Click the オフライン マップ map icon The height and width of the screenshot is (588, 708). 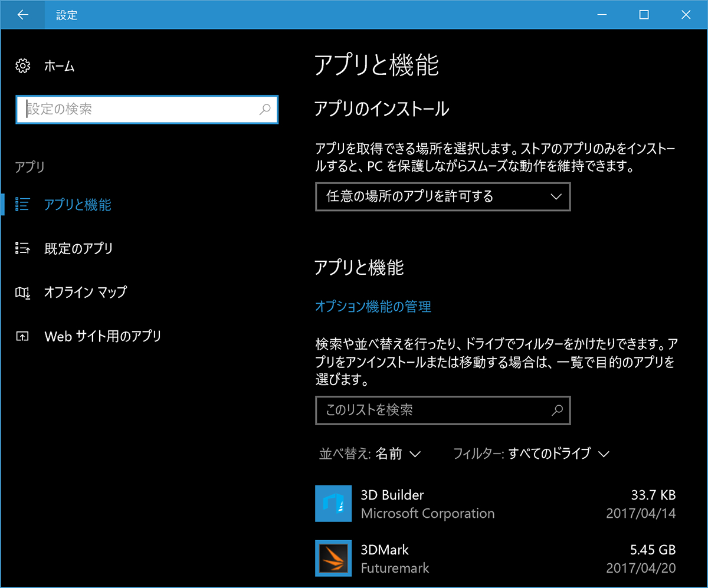click(22, 291)
